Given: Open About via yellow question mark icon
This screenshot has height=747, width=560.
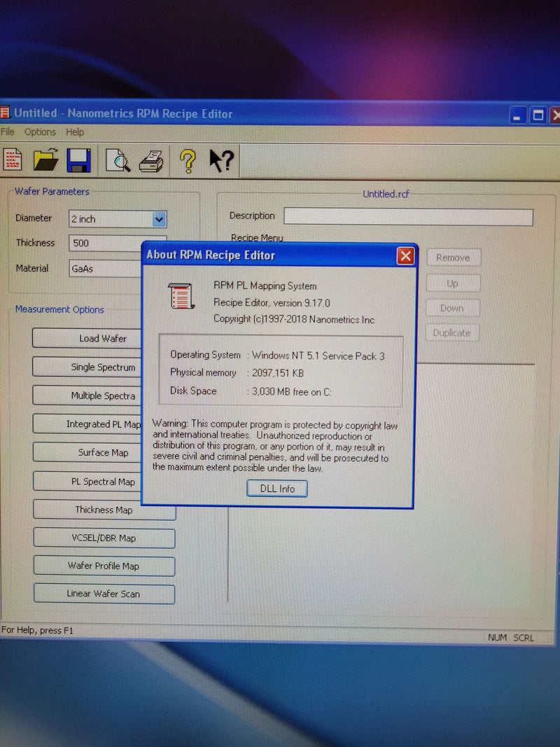Looking at the screenshot, I should click(x=187, y=161).
